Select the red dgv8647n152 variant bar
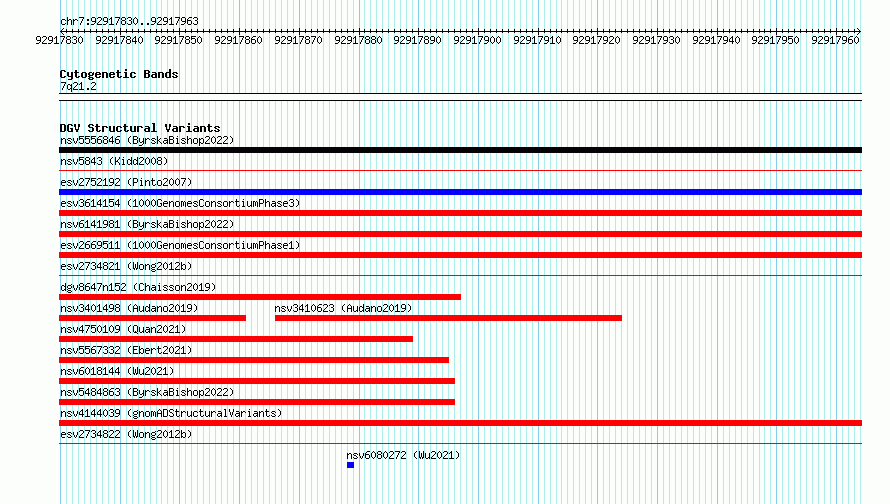The width and height of the screenshot is (890, 504). click(x=260, y=297)
